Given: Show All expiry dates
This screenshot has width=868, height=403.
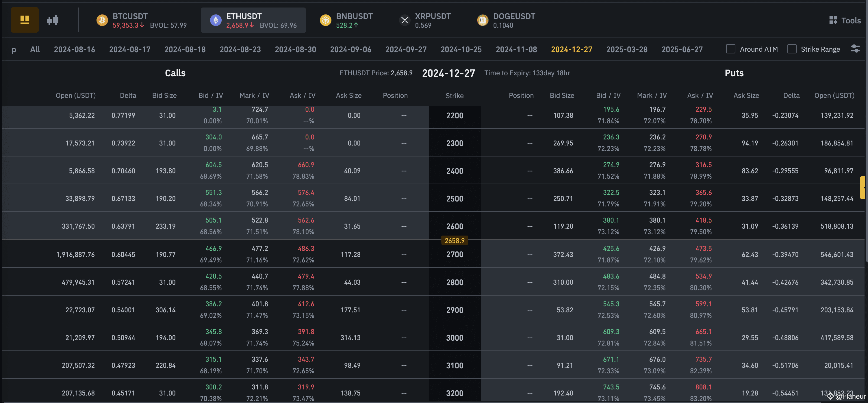Looking at the screenshot, I should [x=35, y=49].
